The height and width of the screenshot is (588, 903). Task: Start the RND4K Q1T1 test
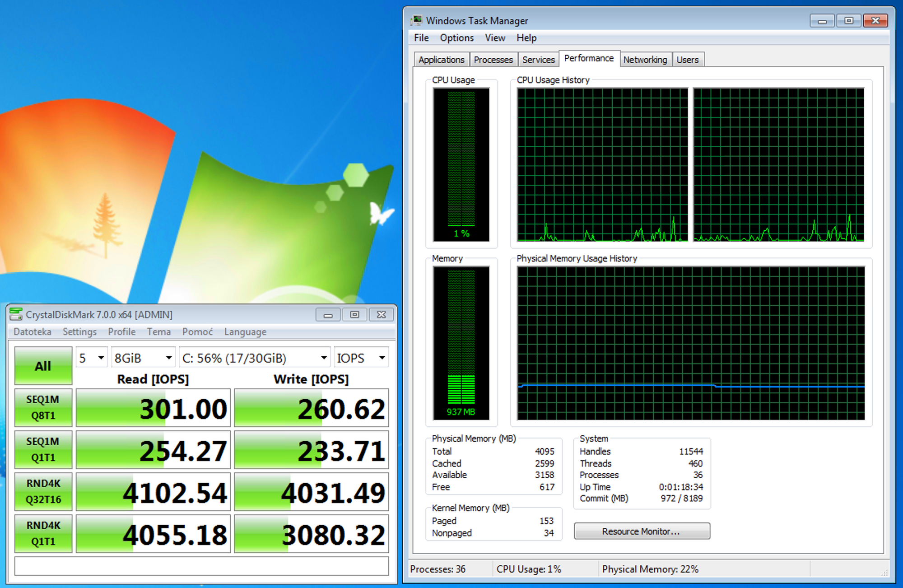click(43, 534)
